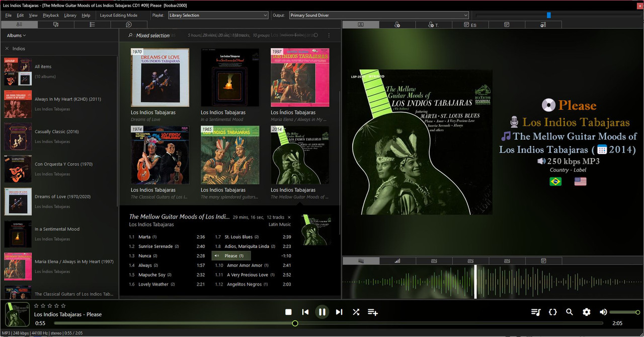Click Dreams of Love 1970 cover in grid
This screenshot has height=337, width=644.
(160, 78)
